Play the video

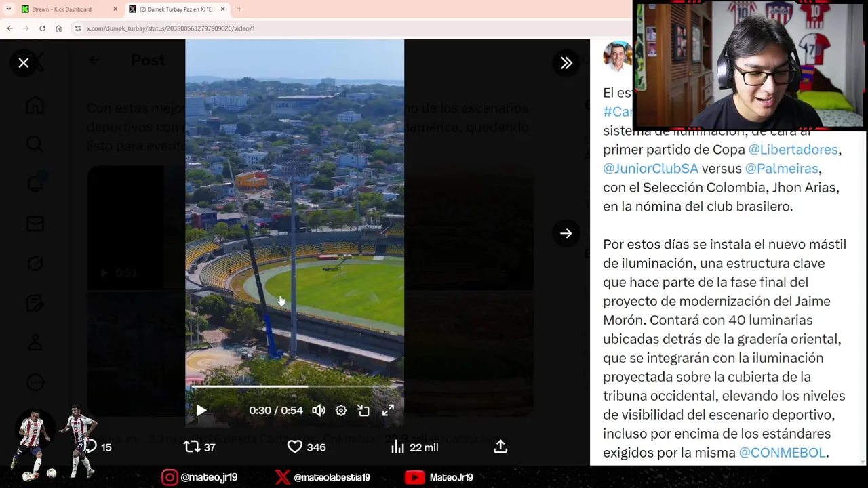[201, 410]
